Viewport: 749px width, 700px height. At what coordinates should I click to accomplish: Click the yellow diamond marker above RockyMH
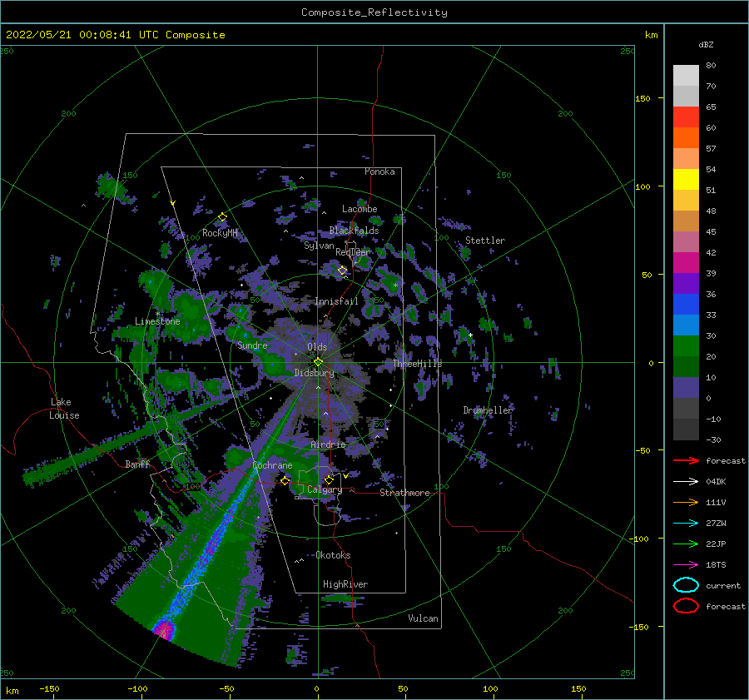point(222,217)
